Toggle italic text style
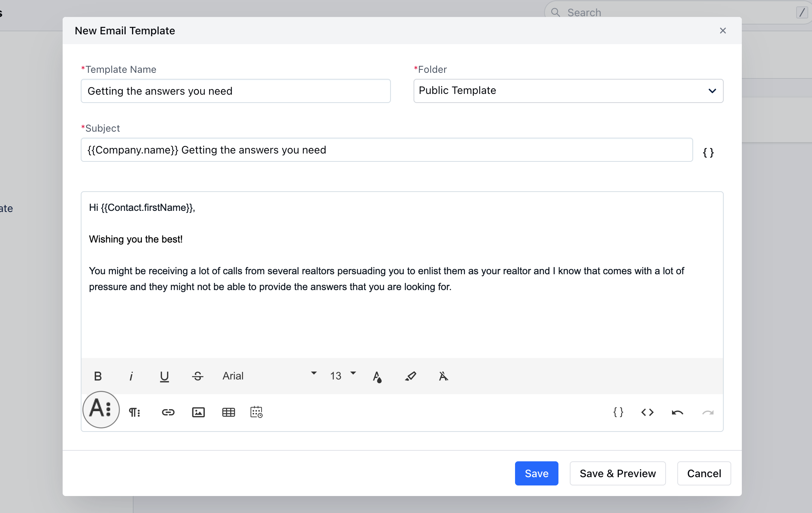 [x=131, y=376]
